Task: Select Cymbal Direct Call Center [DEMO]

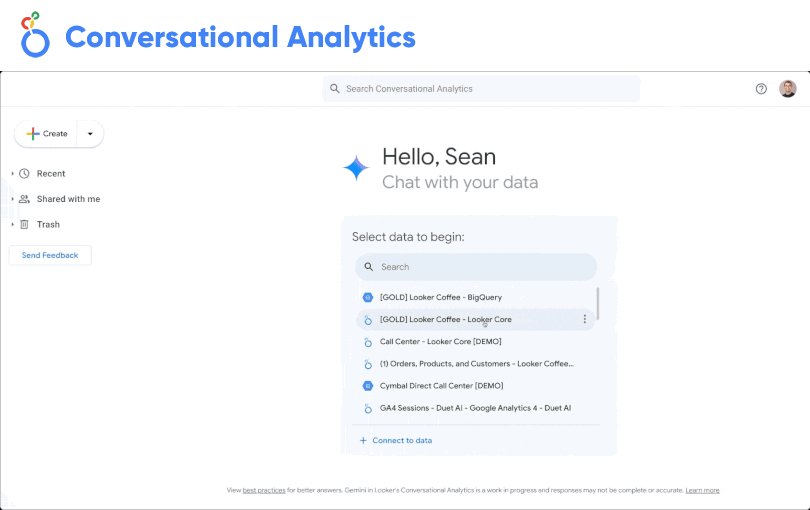Action: [x=441, y=386]
